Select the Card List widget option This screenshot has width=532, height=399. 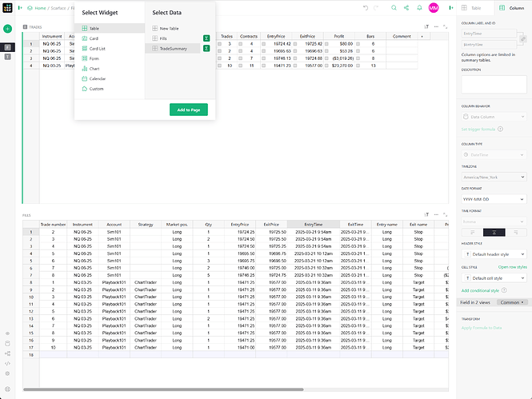(x=110, y=49)
